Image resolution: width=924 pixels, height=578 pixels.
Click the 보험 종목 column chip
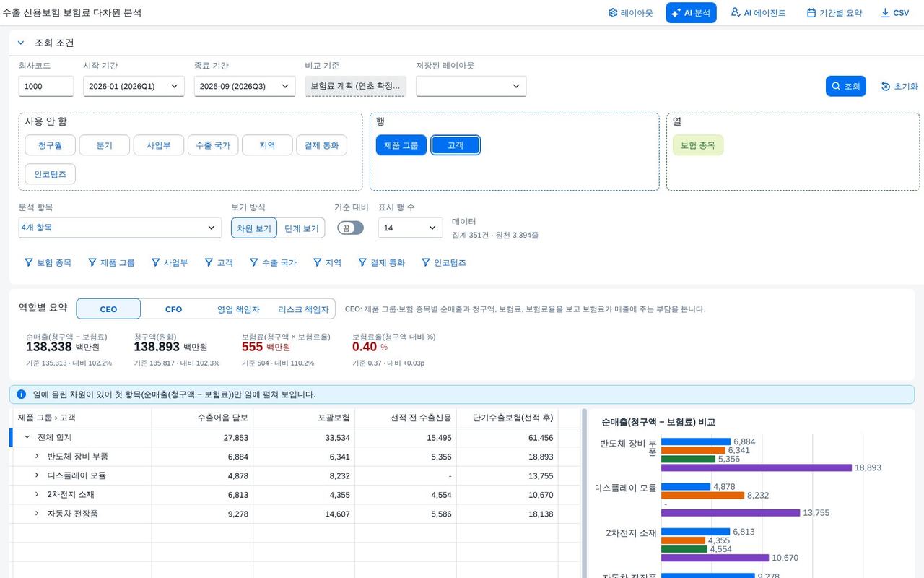[x=698, y=145]
